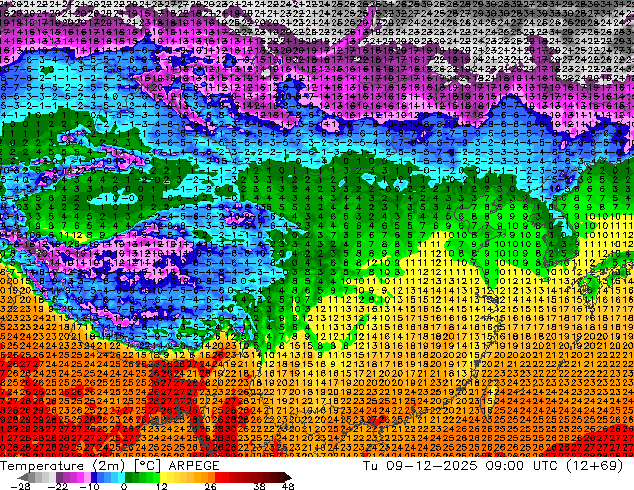Image resolution: width=634 pixels, height=490 pixels.
Task: Click the '0' legend scale value
Action: 124,486
